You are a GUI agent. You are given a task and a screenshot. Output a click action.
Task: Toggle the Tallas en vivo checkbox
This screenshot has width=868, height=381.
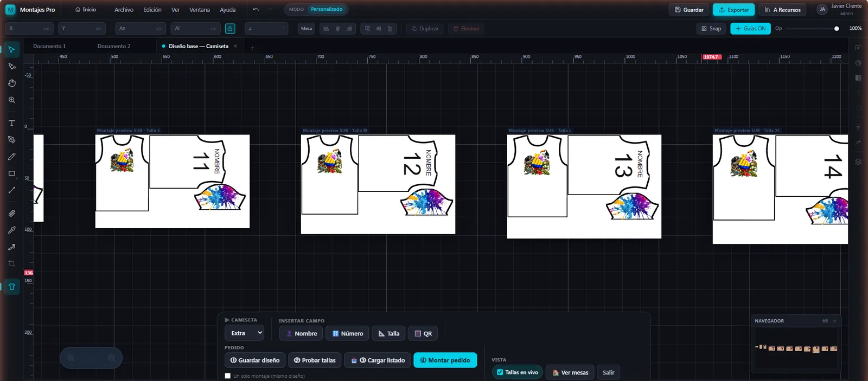tap(500, 372)
